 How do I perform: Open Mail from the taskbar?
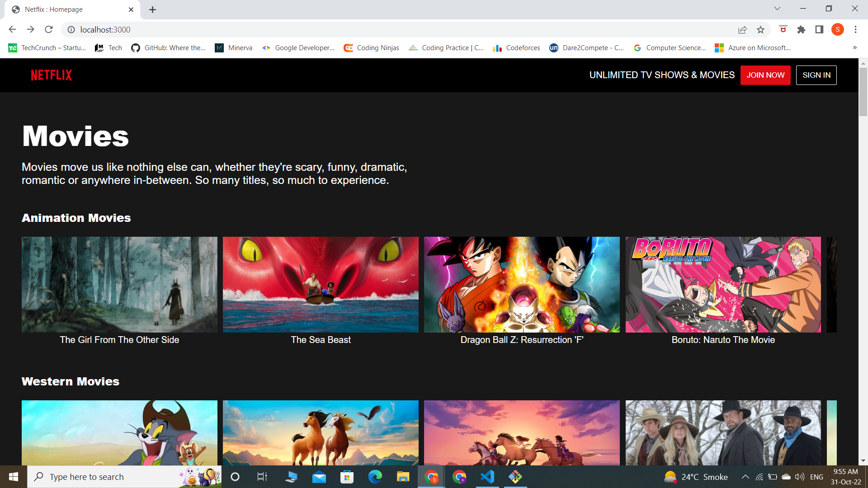click(320, 477)
